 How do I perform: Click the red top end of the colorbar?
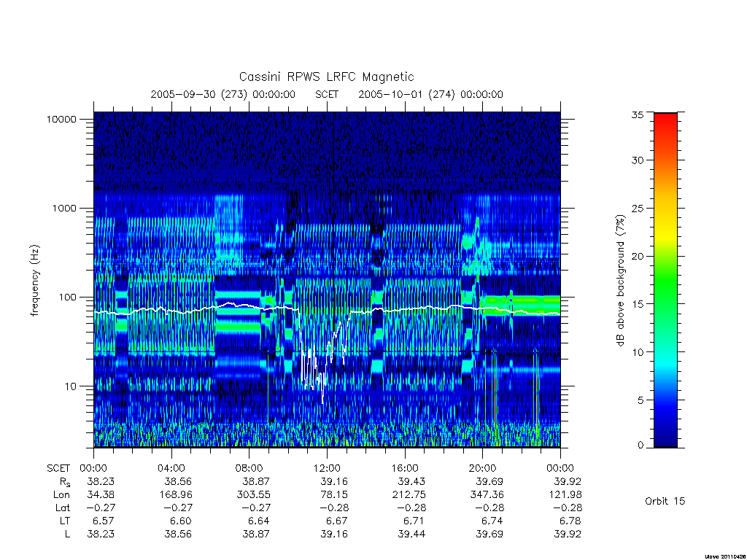click(x=665, y=117)
